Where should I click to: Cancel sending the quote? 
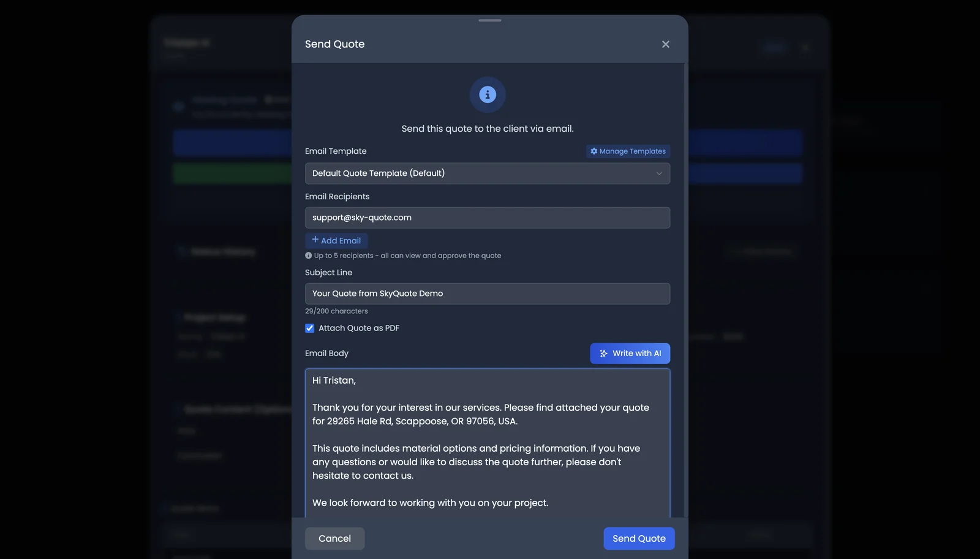[x=334, y=538]
